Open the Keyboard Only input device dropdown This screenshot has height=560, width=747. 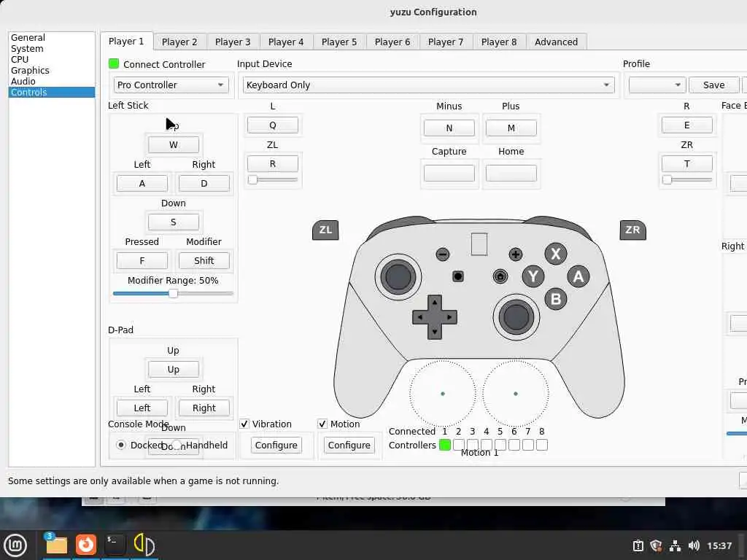pos(428,85)
